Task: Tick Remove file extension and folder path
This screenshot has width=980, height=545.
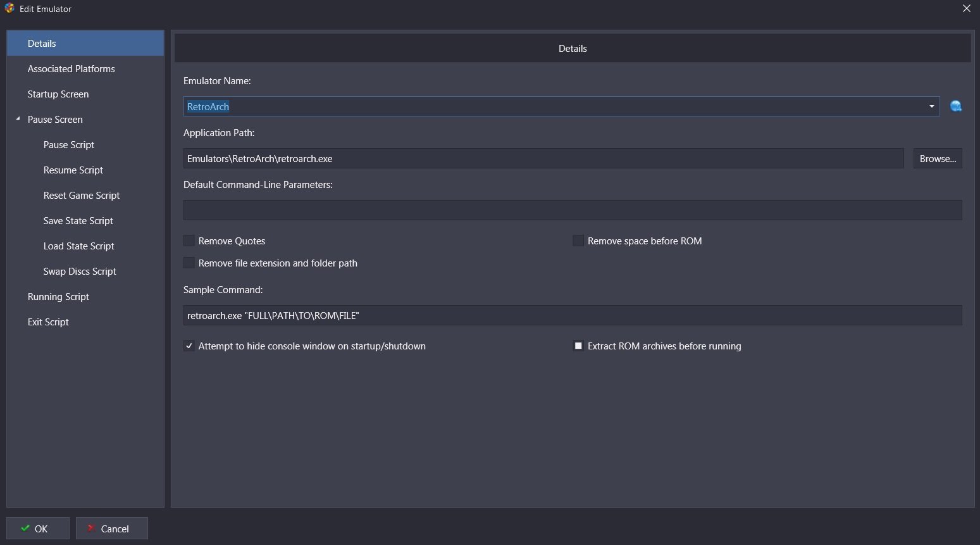Action: (189, 263)
